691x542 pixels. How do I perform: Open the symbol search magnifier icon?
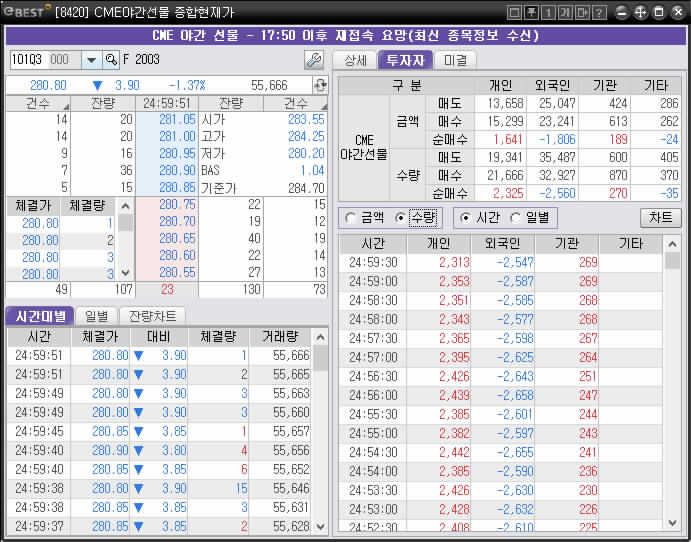click(111, 59)
